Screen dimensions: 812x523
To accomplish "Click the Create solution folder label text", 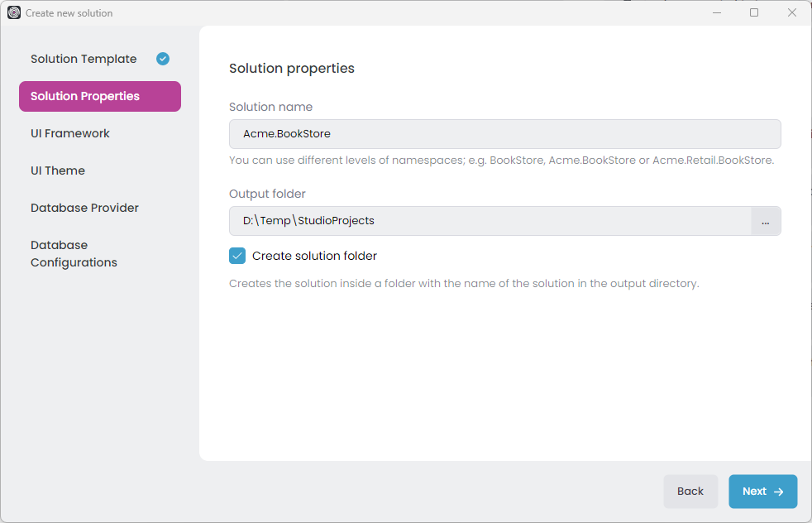I will pyautogui.click(x=317, y=256).
